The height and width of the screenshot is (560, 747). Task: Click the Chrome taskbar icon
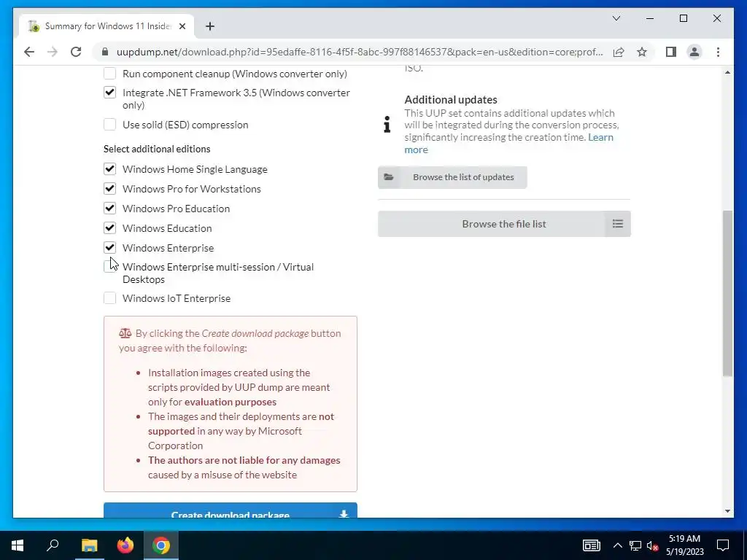(x=161, y=545)
